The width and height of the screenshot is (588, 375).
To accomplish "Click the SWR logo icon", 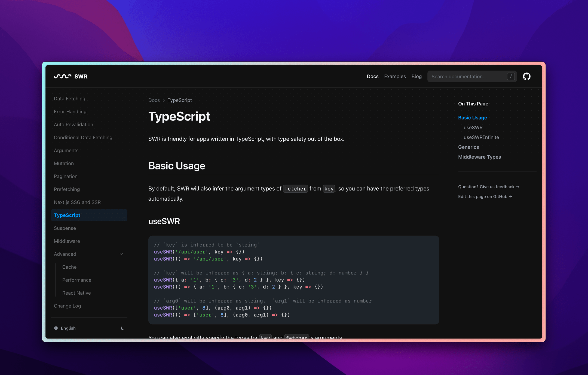I will [62, 76].
